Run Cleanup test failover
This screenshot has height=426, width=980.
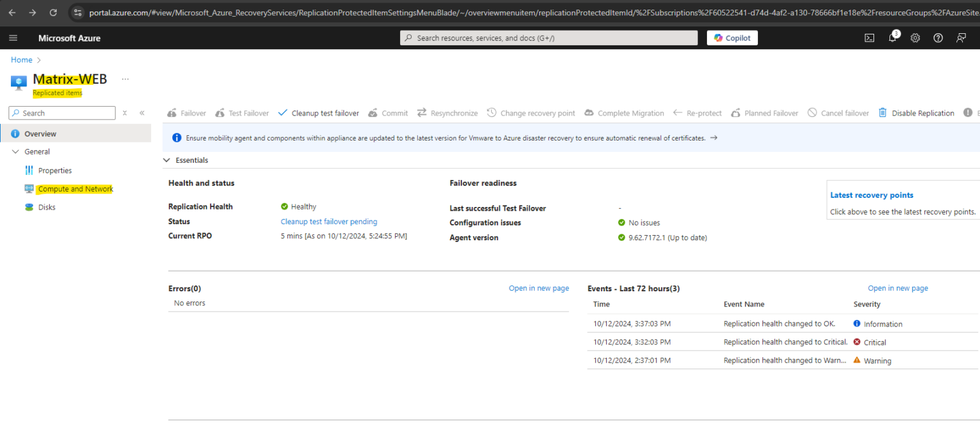coord(318,112)
